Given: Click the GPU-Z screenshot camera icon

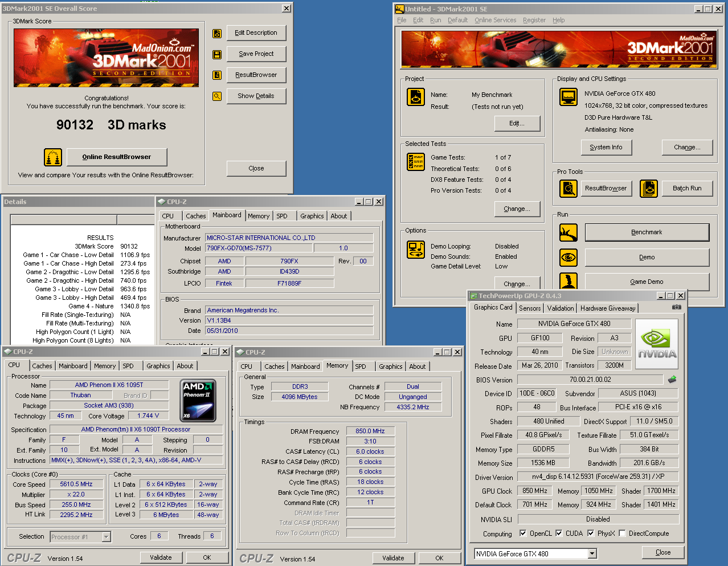Looking at the screenshot, I should pos(676,307).
